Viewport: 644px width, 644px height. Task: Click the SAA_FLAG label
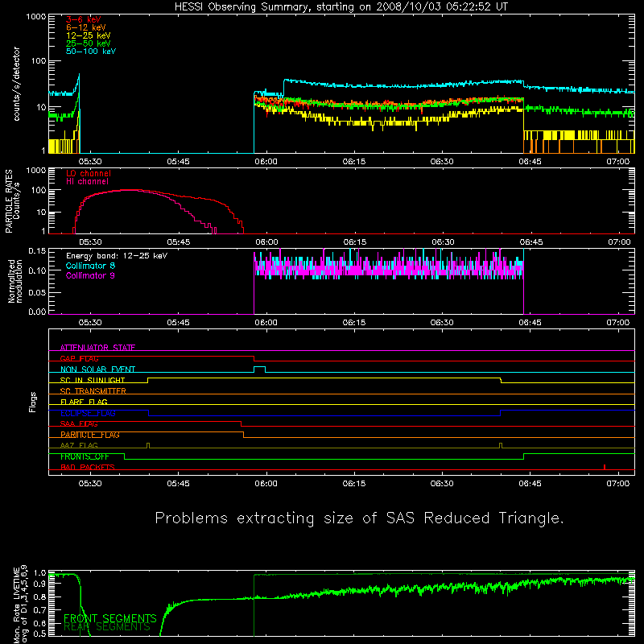coord(79,424)
